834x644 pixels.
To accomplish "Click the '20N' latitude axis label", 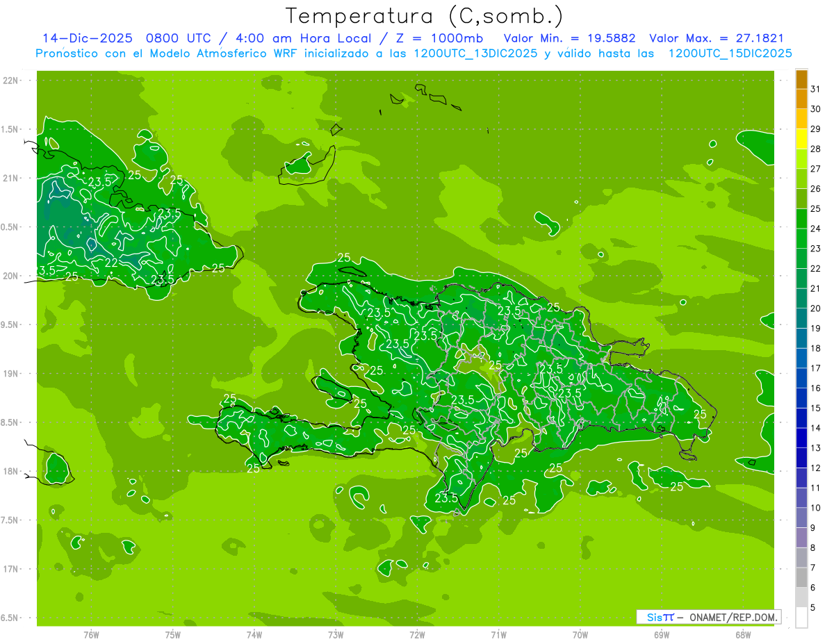I will (10, 276).
